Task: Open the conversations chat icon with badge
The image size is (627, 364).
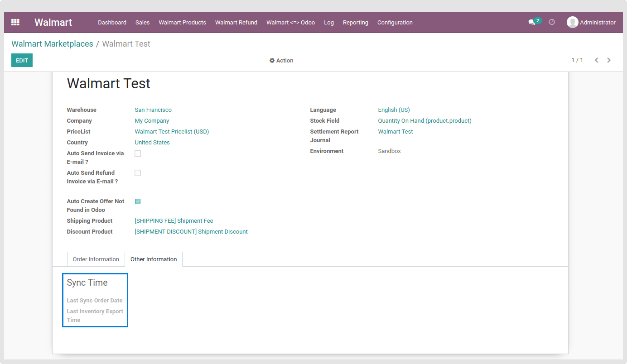Action: pos(535,22)
